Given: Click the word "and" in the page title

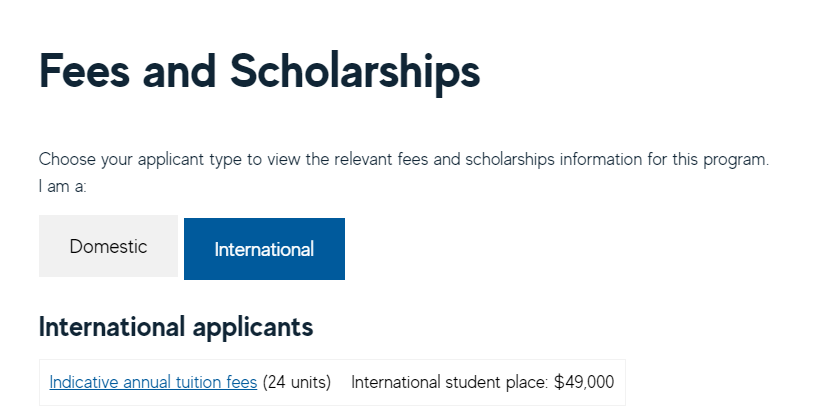Looking at the screenshot, I should (x=179, y=72).
